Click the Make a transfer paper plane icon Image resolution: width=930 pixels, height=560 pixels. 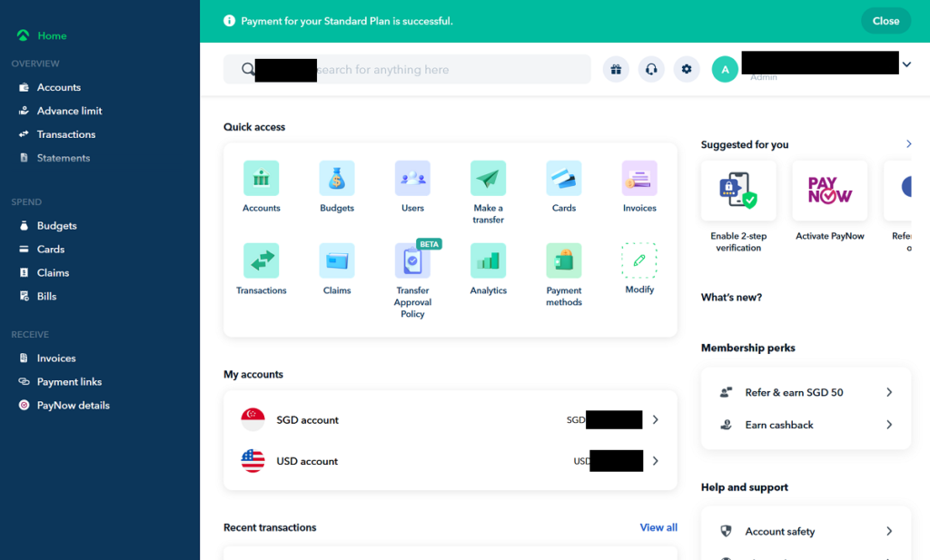[488, 179]
